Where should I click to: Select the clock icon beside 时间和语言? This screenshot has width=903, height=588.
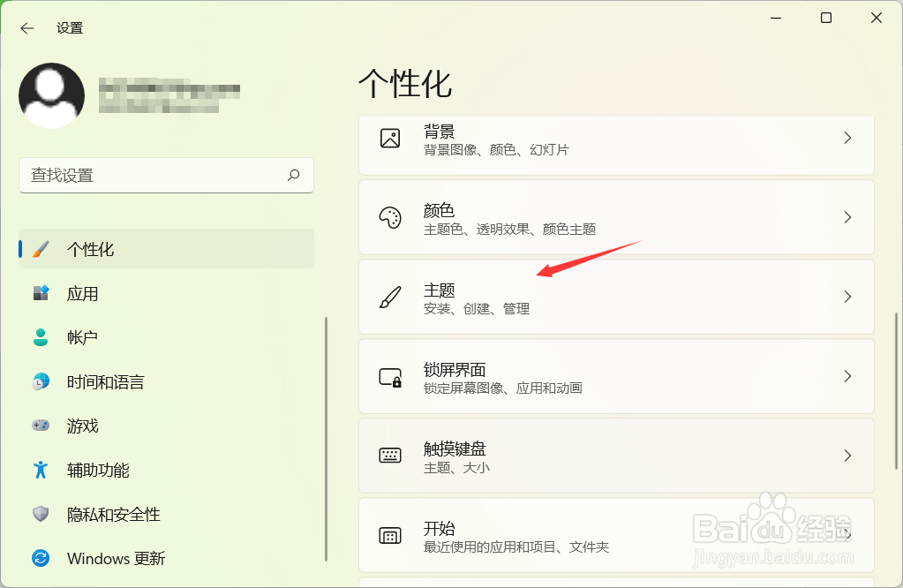[x=41, y=381]
